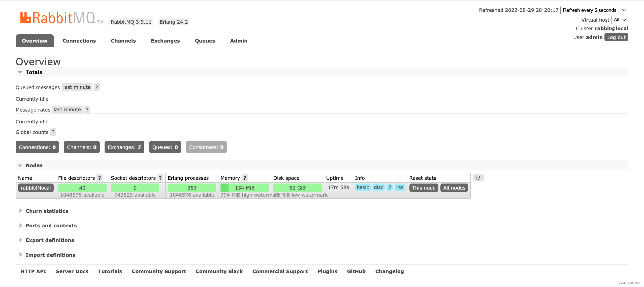Image resolution: width=644 pixels, height=287 pixels.
Task: Open help for Socket descriptors column
Action: pyautogui.click(x=160, y=178)
